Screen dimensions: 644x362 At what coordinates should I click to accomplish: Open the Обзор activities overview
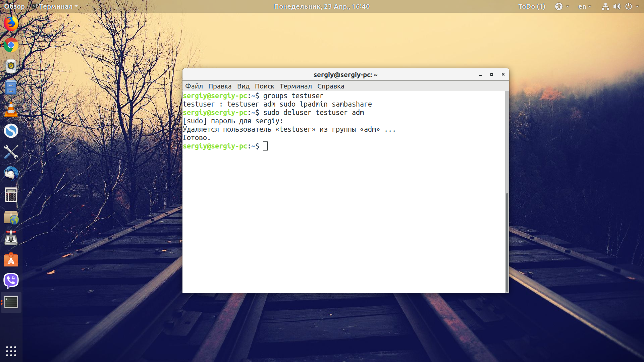pyautogui.click(x=14, y=6)
